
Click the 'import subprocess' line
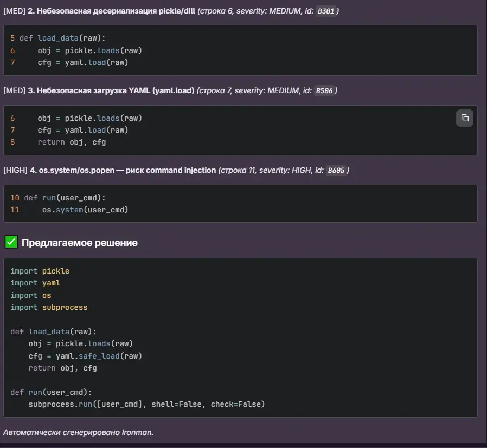(49, 307)
